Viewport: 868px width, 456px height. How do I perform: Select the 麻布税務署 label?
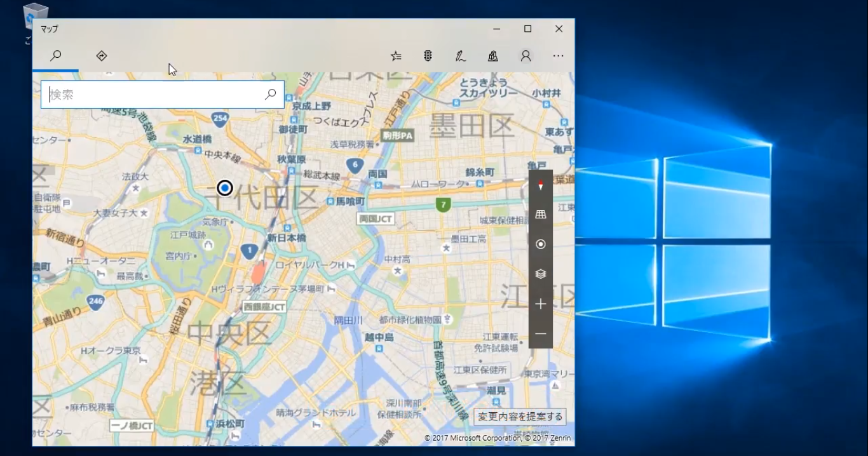pos(92,406)
